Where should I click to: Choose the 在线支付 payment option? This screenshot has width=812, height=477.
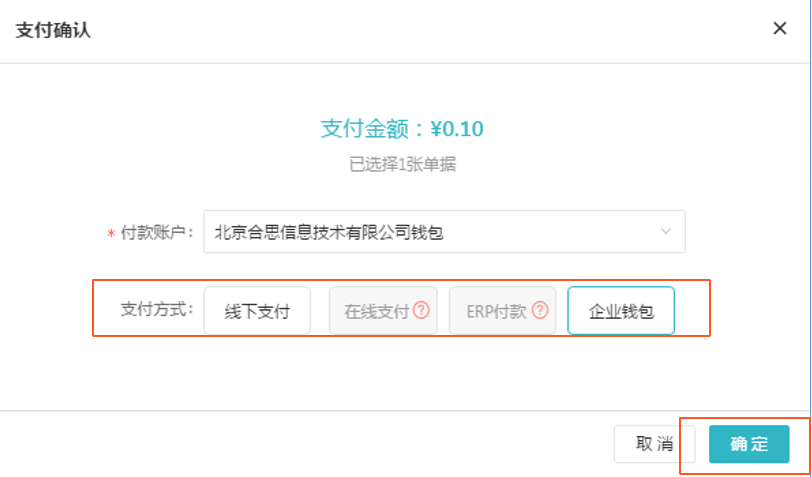[x=383, y=311]
